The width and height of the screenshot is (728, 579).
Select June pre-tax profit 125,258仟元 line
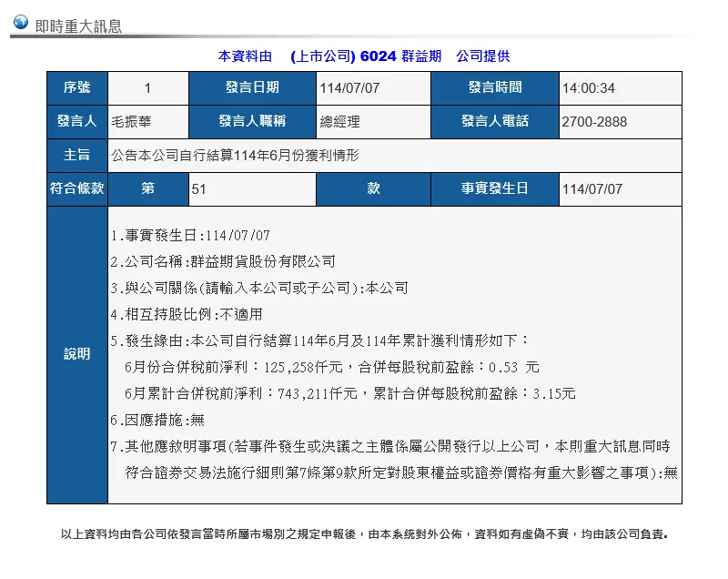(331, 367)
